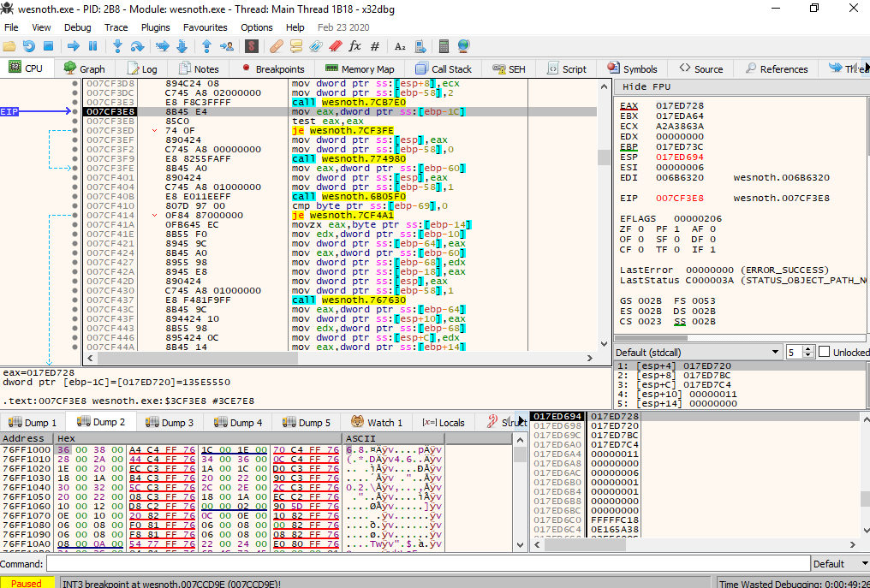Open Comments via speech bubble icon
The width and height of the screenshot is (870, 588).
pos(295,46)
